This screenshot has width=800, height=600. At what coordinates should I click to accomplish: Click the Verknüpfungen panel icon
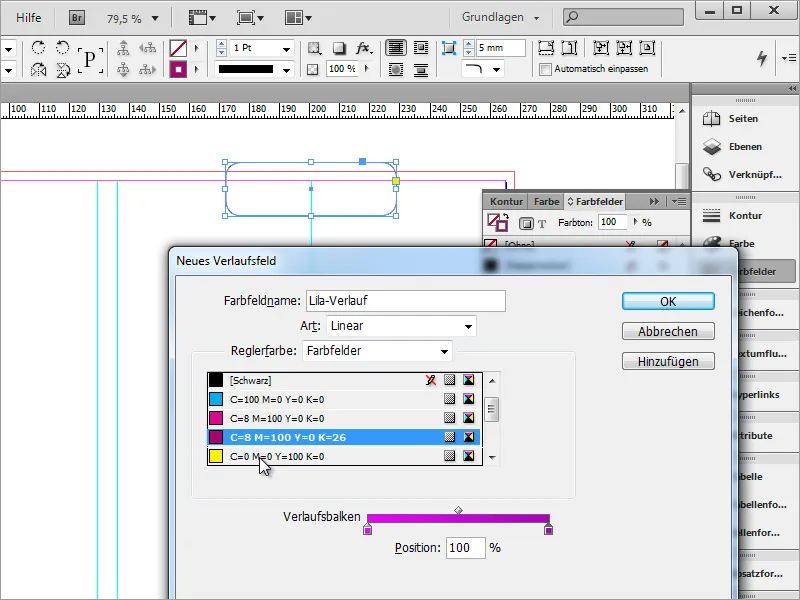tap(711, 174)
